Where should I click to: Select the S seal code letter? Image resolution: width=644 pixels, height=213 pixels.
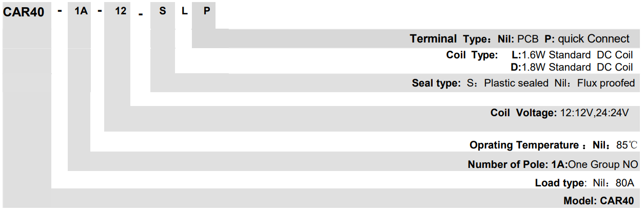[163, 11]
